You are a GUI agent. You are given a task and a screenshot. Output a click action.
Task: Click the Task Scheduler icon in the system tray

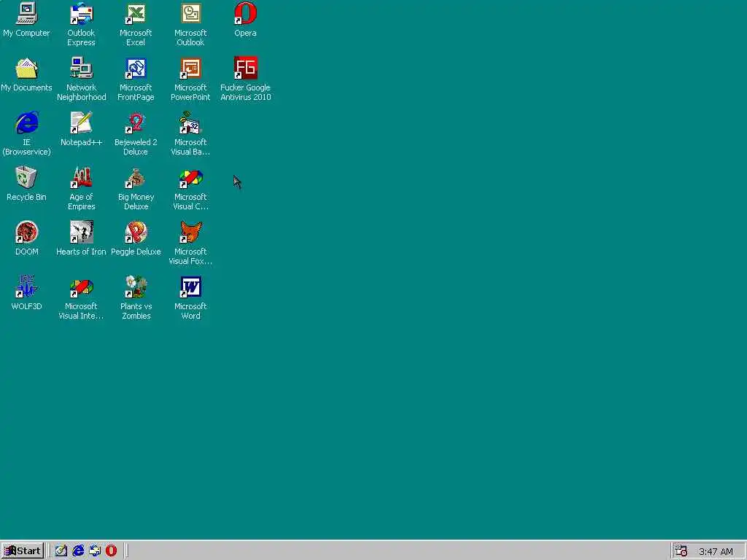[x=681, y=551]
